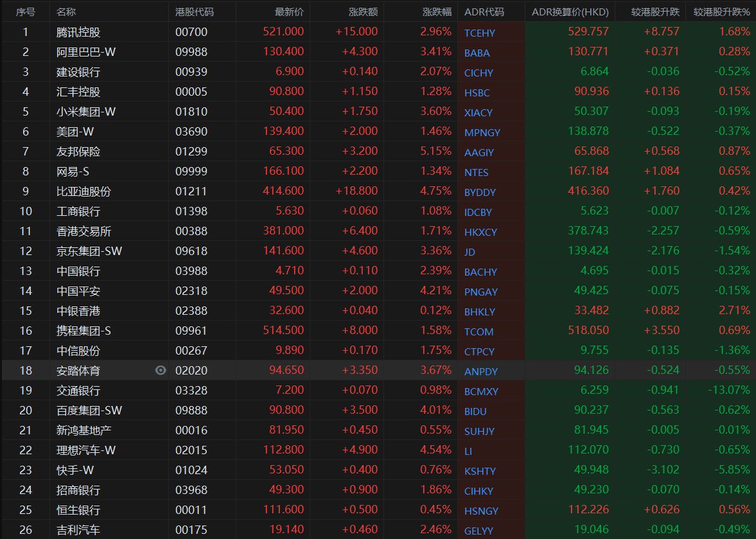Viewport: 756px width, 539px height.
Task: Open the BYDDY ADR code link
Action: pos(480,192)
